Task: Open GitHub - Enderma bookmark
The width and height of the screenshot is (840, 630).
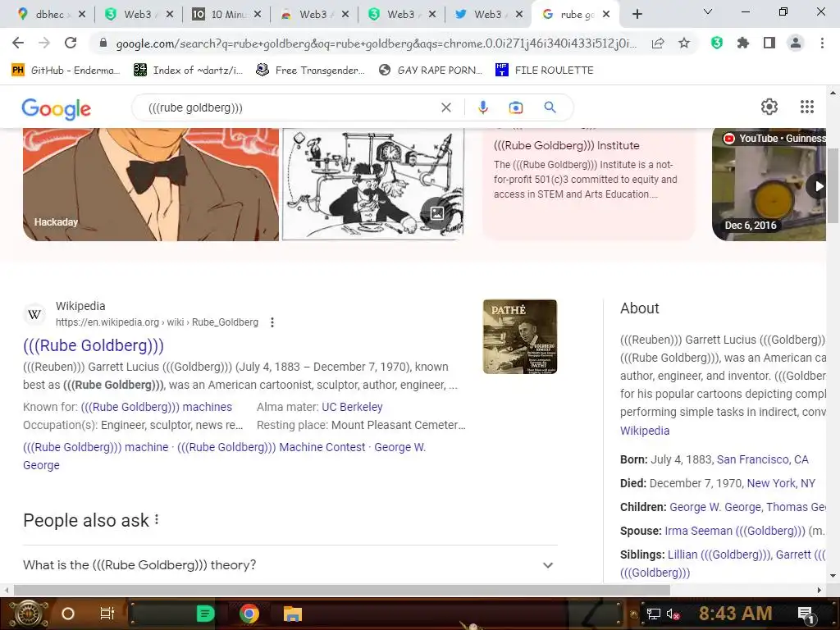Action: point(66,71)
